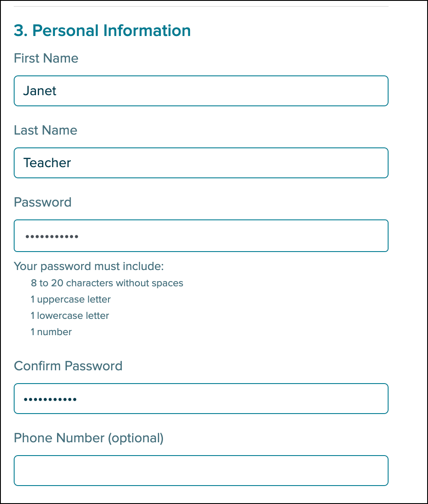The height and width of the screenshot is (504, 428).
Task: Click the "Password" label above its field
Action: click(42, 202)
